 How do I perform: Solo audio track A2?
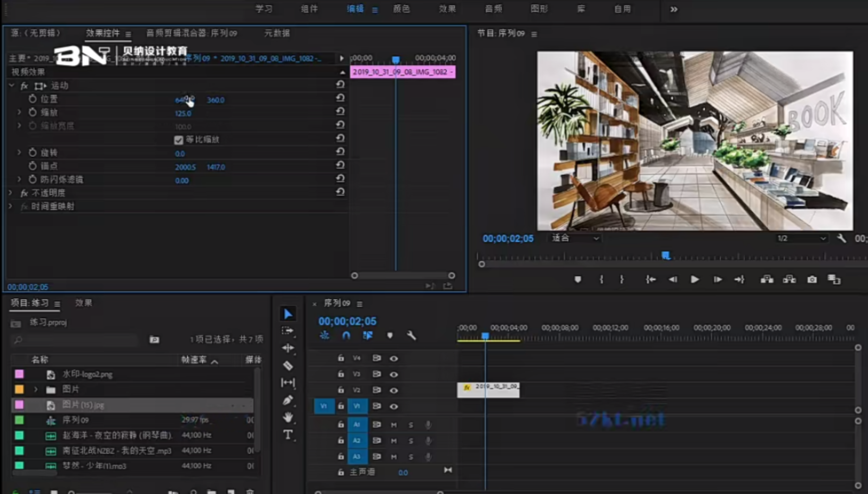(411, 441)
